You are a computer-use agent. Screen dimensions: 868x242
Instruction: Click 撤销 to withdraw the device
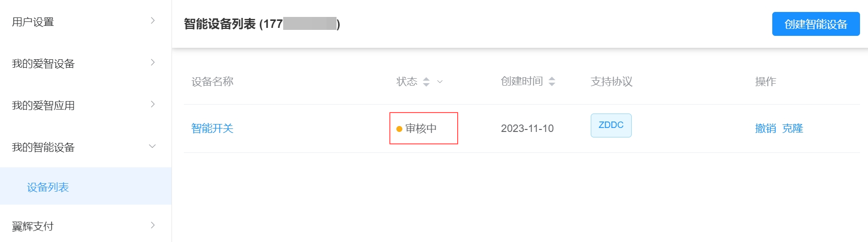click(x=765, y=128)
